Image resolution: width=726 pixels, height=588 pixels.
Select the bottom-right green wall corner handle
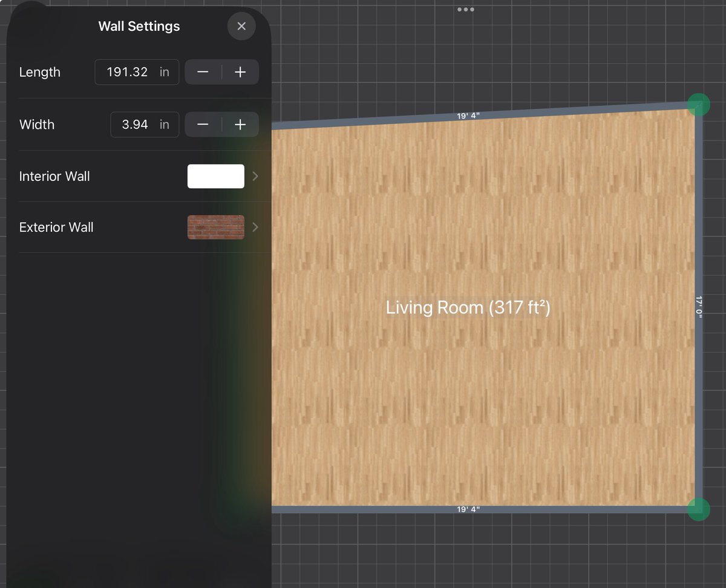click(699, 509)
